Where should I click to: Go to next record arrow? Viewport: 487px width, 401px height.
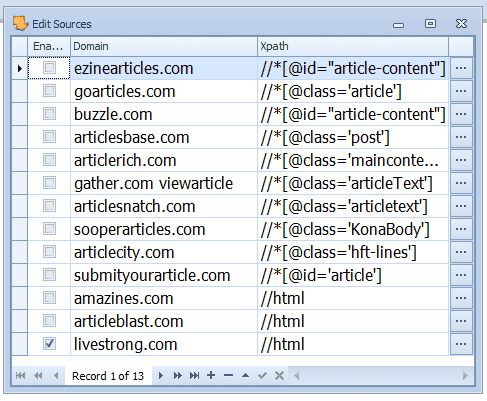tap(161, 376)
